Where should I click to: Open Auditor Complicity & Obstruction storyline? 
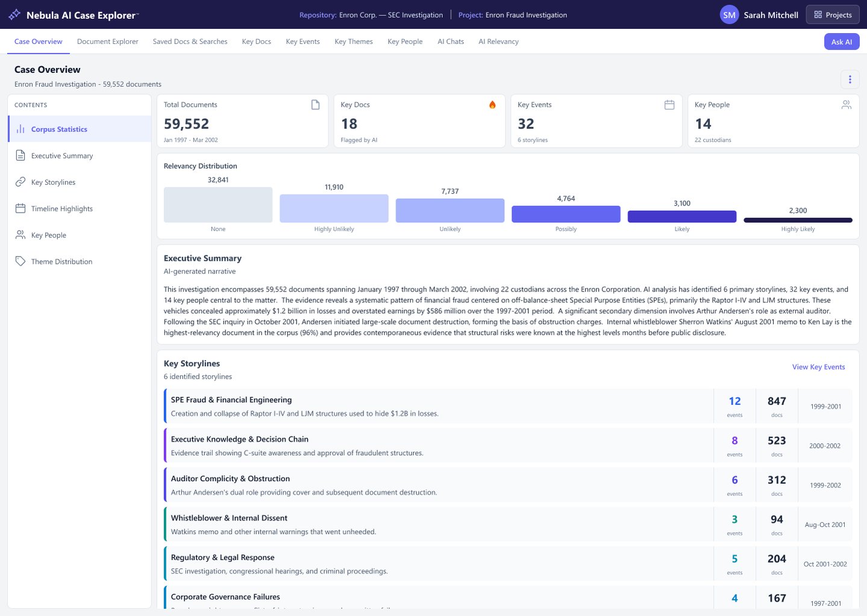(508, 485)
